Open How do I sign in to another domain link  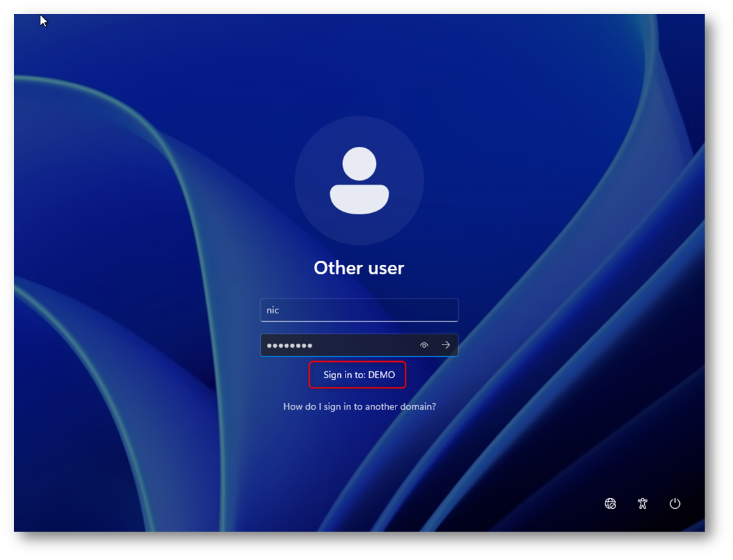[x=360, y=406]
